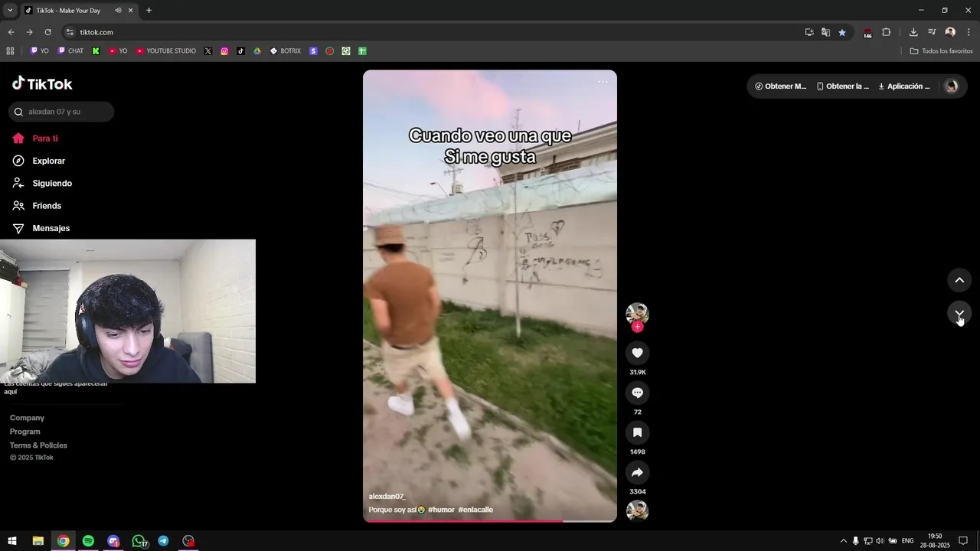Click the Aplicación ... download button
Screen dimensions: 980x551
[x=904, y=86]
